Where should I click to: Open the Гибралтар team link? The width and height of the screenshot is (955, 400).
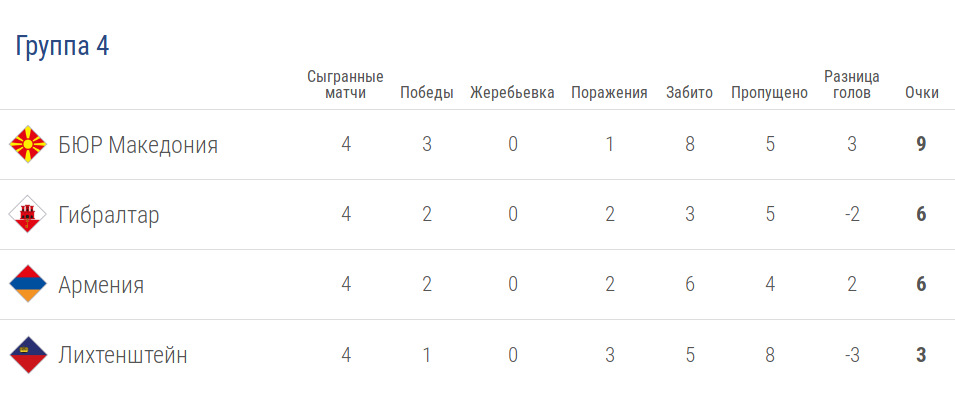(x=109, y=215)
